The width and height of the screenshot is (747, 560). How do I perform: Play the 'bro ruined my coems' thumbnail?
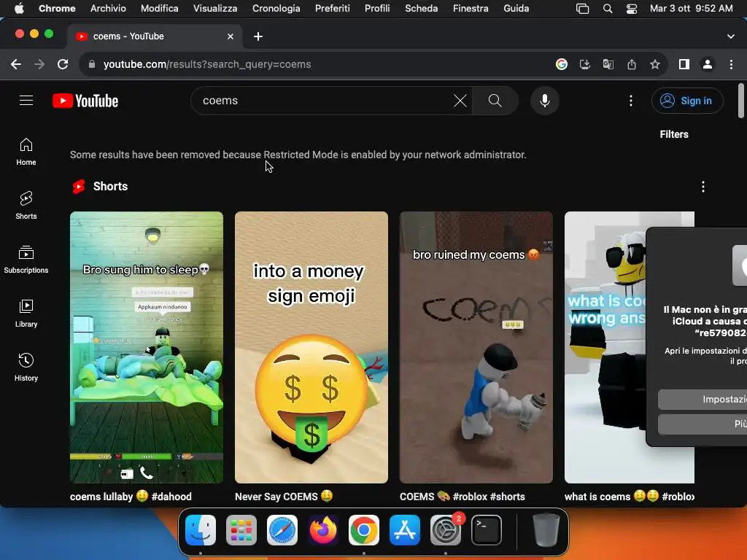(x=476, y=347)
